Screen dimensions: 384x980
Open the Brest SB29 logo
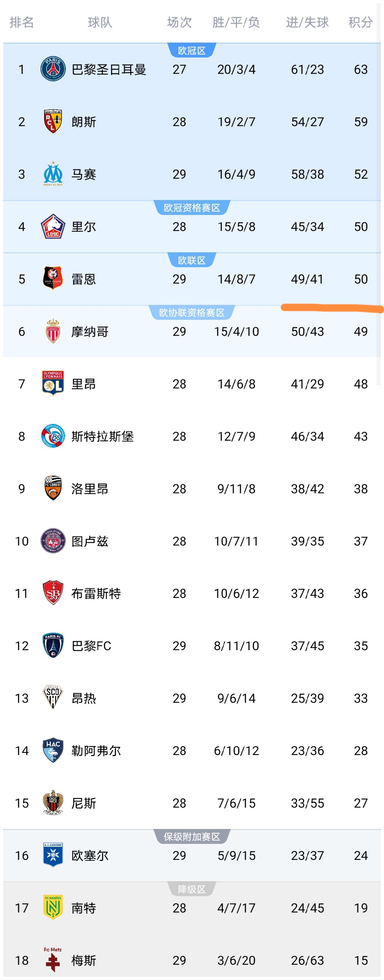[x=53, y=593]
